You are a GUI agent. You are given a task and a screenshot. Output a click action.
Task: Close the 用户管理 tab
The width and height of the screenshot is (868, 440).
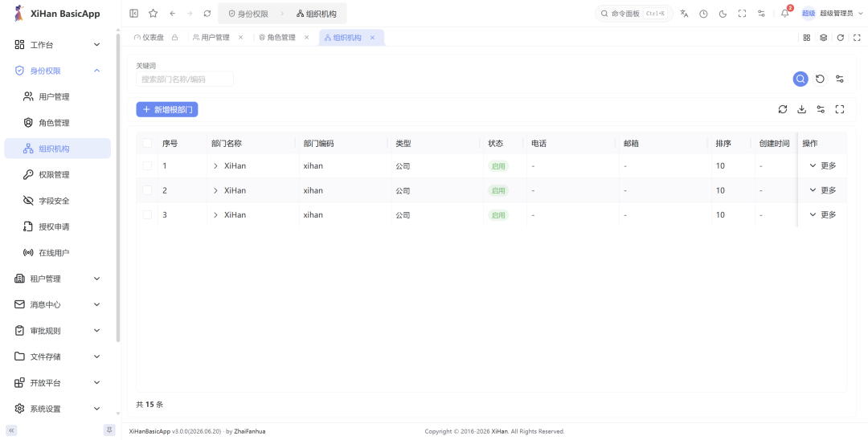click(x=241, y=38)
